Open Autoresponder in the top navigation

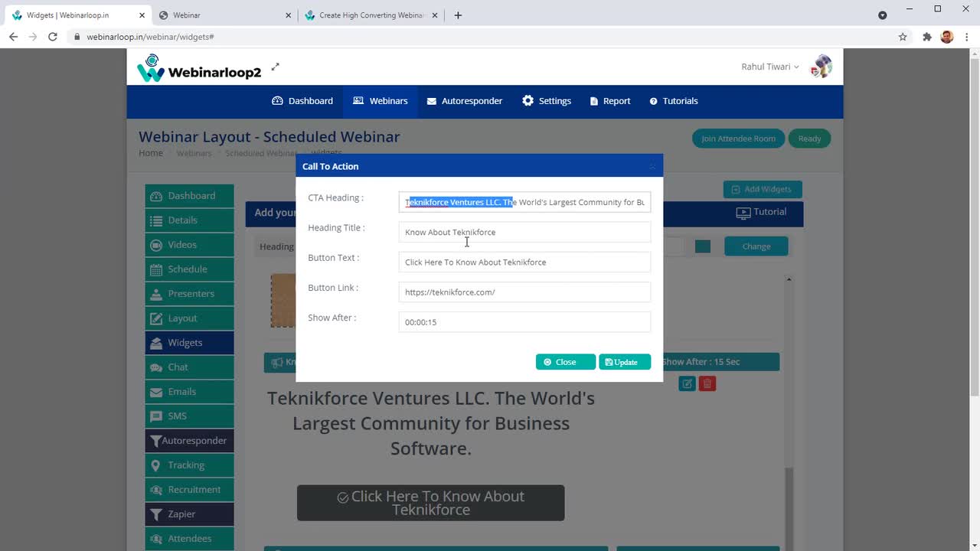(x=465, y=101)
